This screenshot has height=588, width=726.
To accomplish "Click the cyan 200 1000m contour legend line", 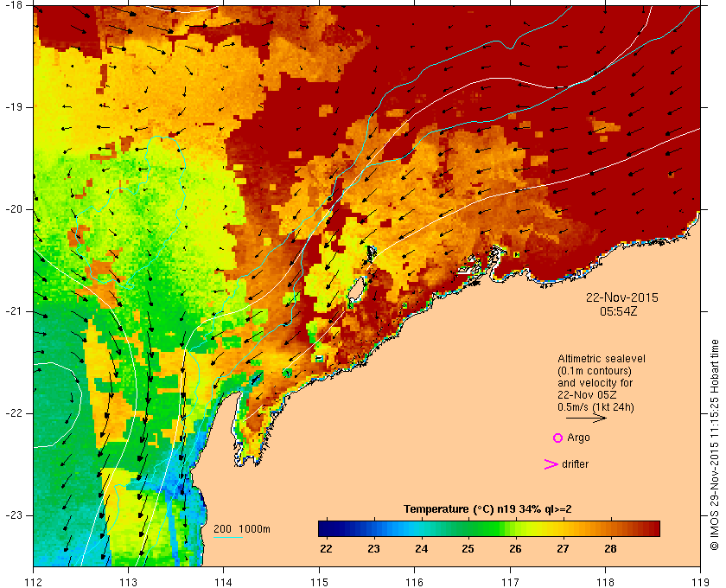I will click(228, 538).
